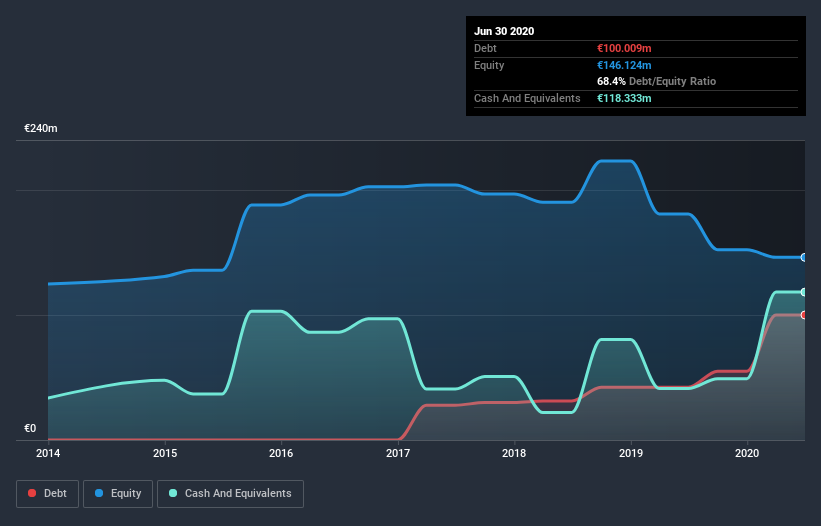Screen dimensions: 821x526
Task: Click the 2014 x-axis label
Action: [x=48, y=453]
